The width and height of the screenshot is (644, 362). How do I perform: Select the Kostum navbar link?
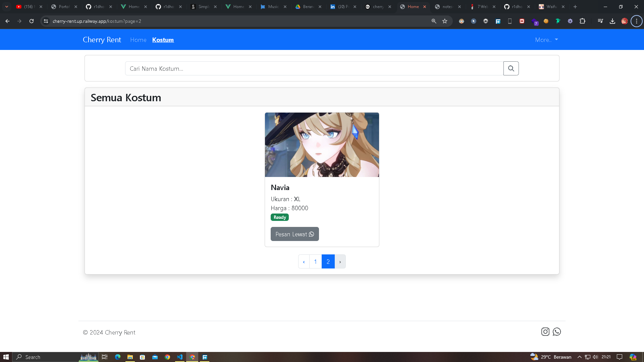(163, 40)
